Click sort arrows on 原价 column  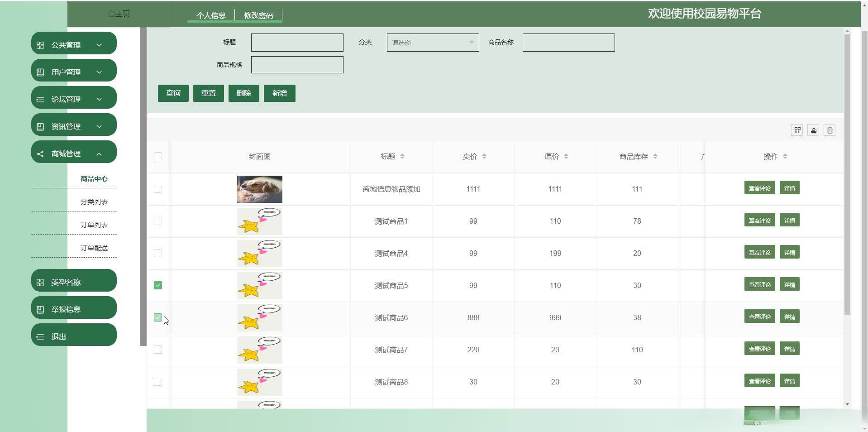pos(566,156)
